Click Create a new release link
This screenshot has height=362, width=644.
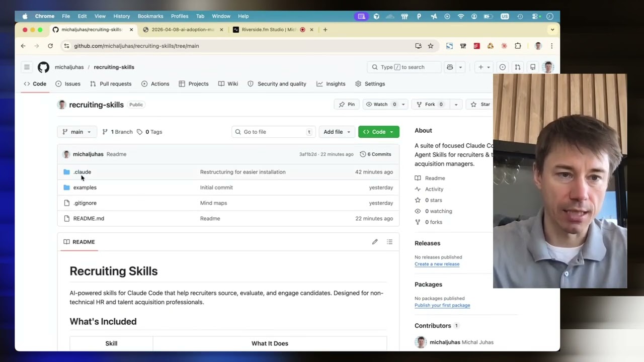pos(437,264)
